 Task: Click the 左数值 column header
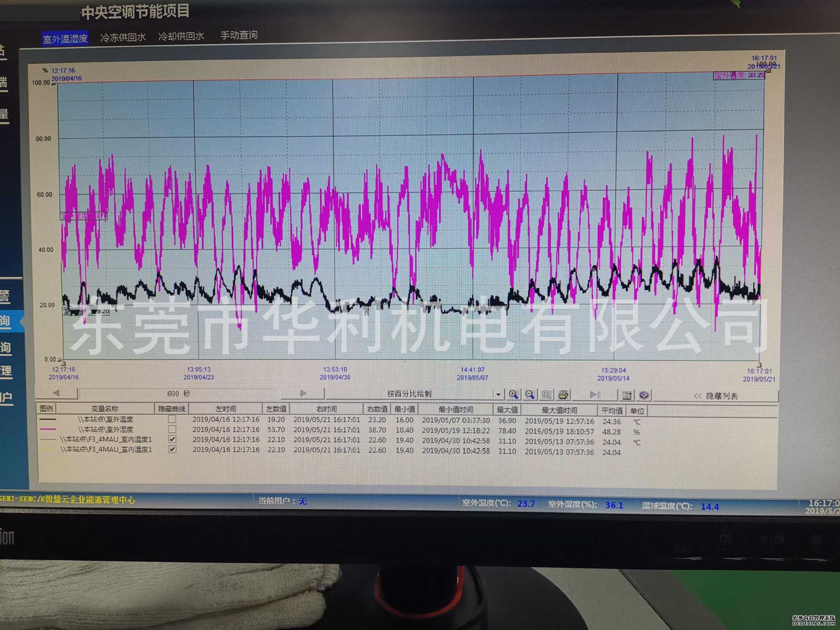coord(276,409)
